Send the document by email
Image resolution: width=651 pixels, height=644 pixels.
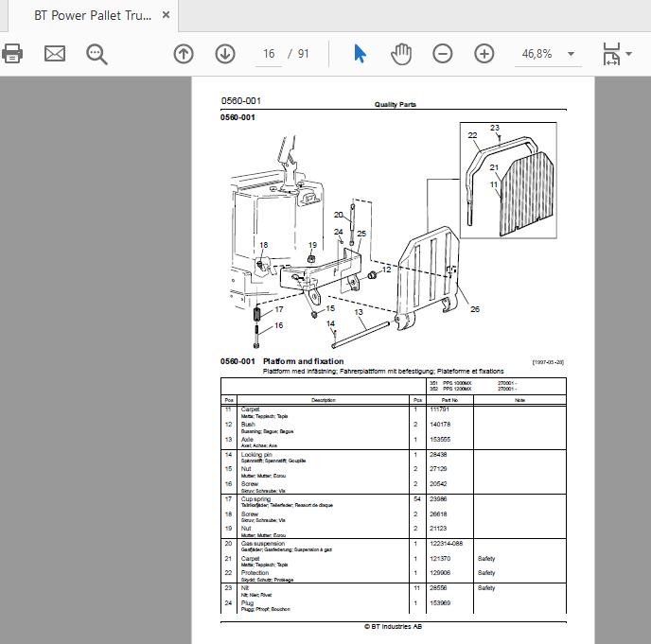55,54
